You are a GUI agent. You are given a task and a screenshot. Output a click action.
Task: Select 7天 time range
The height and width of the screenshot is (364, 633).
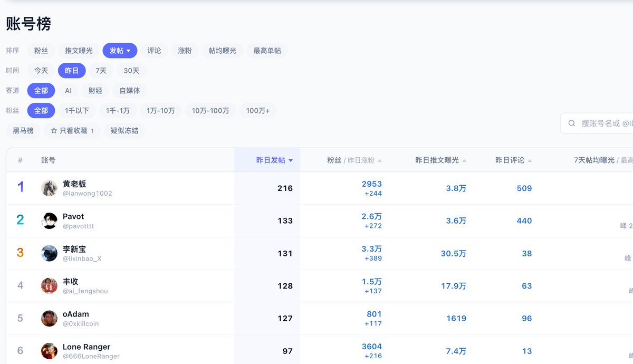[x=101, y=71]
